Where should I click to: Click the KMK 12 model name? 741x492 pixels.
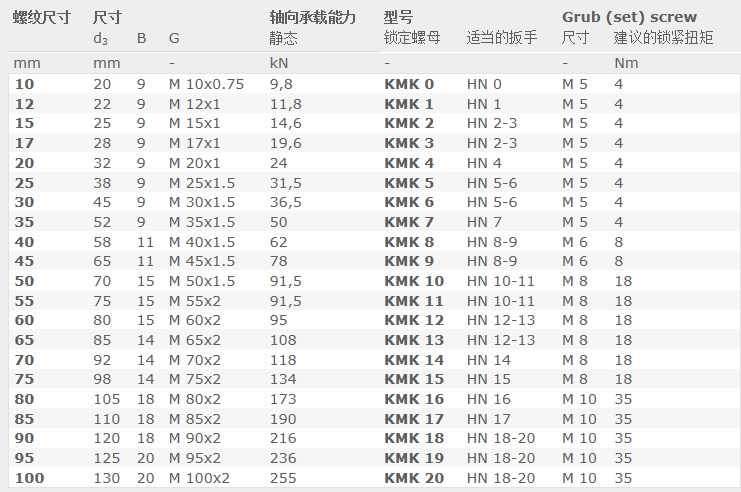coord(413,320)
